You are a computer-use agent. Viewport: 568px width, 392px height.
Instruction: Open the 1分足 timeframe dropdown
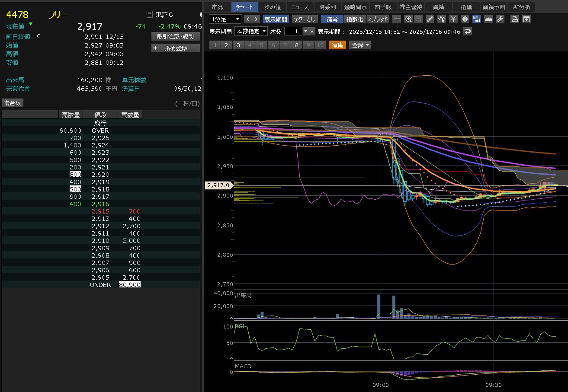coord(225,19)
